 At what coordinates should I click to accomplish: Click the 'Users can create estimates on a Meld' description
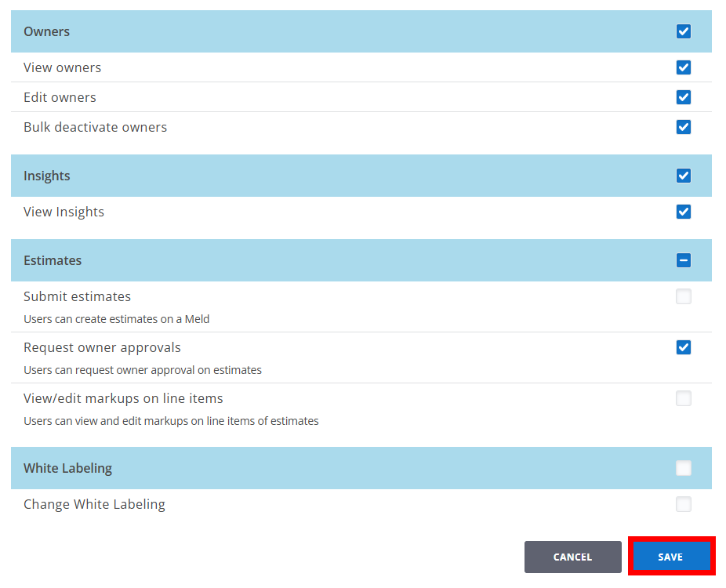116,319
